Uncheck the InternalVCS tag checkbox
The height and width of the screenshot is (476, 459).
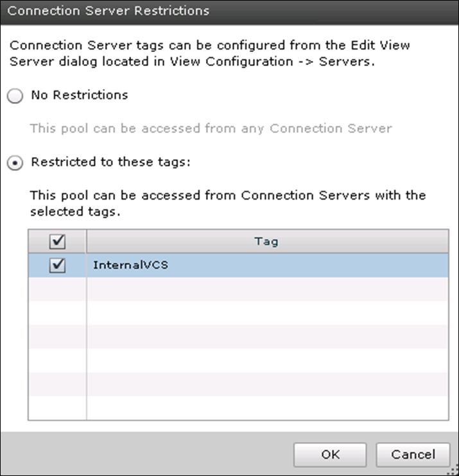(57, 265)
